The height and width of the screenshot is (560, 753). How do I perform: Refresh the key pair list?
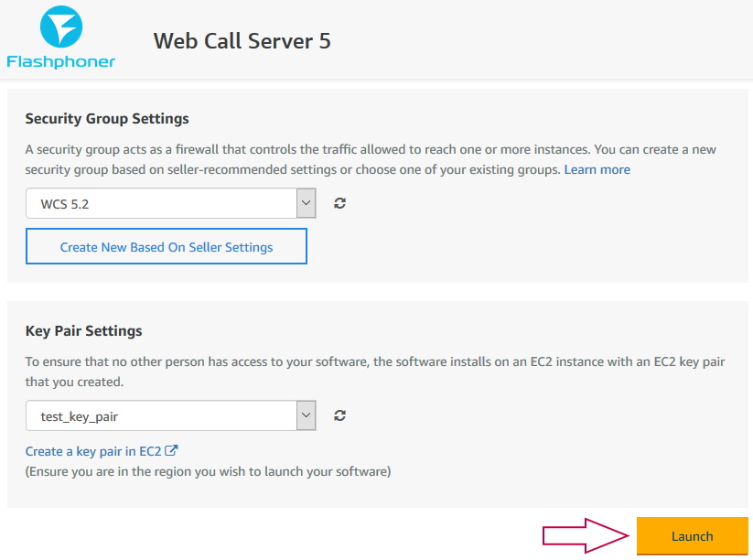coord(339,415)
